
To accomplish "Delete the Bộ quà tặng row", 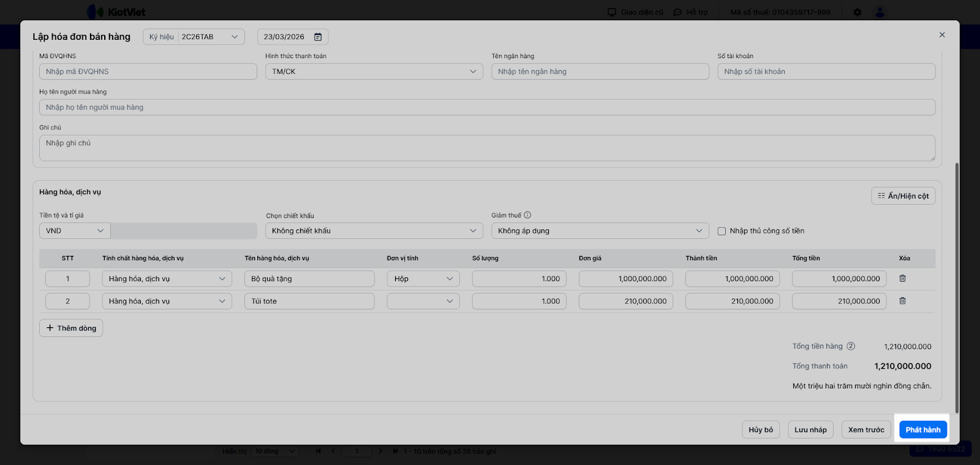I will coord(902,278).
